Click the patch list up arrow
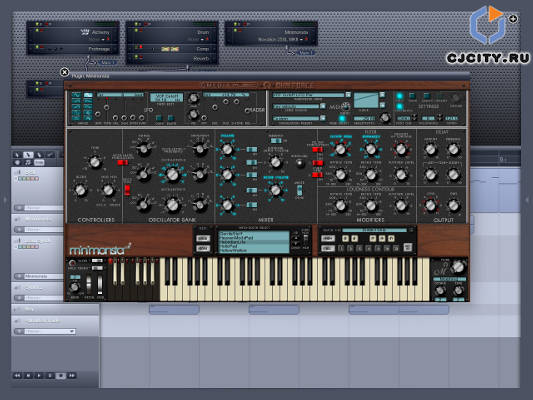 (295, 238)
